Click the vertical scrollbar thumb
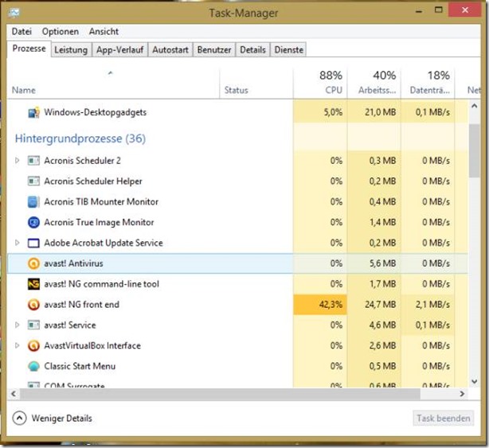Image resolution: width=489 pixels, height=448 pixels. tap(475, 151)
